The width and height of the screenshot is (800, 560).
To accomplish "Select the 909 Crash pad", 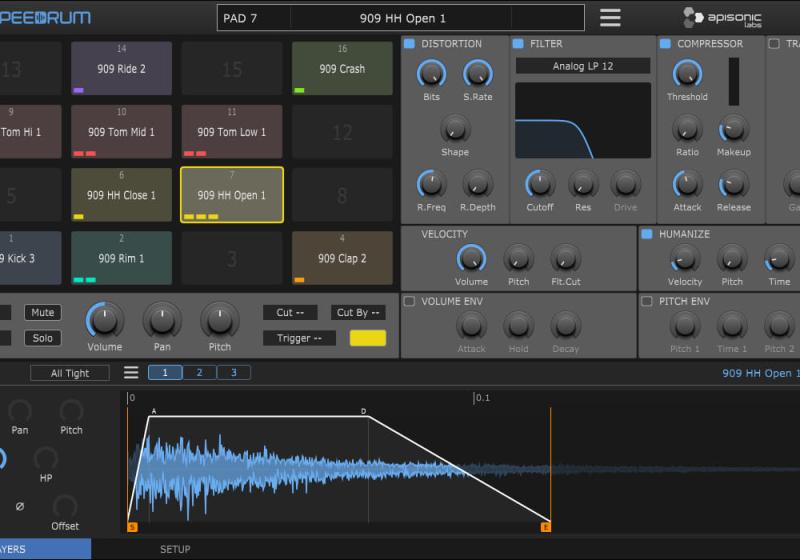I will pyautogui.click(x=342, y=69).
